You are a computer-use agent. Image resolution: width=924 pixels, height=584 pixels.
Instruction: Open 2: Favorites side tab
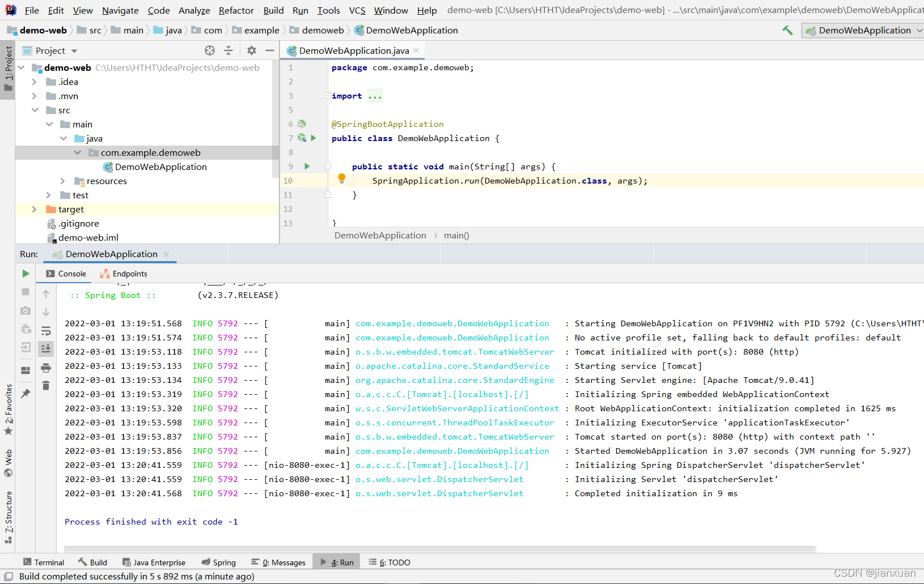(x=8, y=409)
